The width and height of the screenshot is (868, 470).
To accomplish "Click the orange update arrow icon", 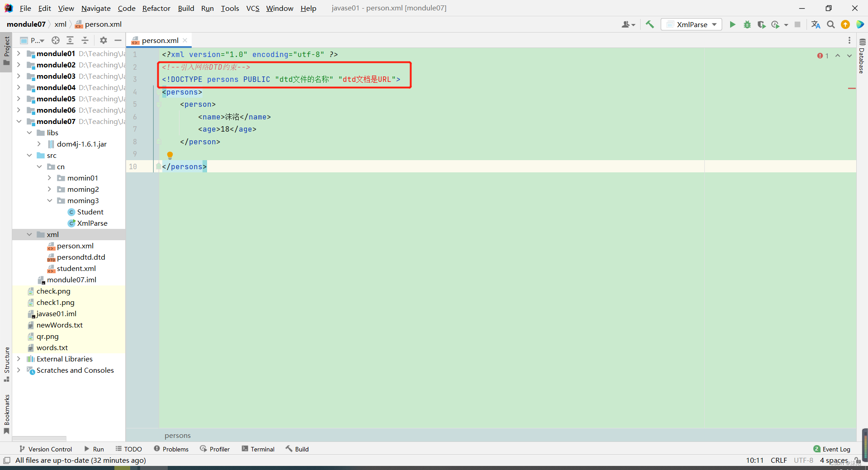I will [845, 24].
